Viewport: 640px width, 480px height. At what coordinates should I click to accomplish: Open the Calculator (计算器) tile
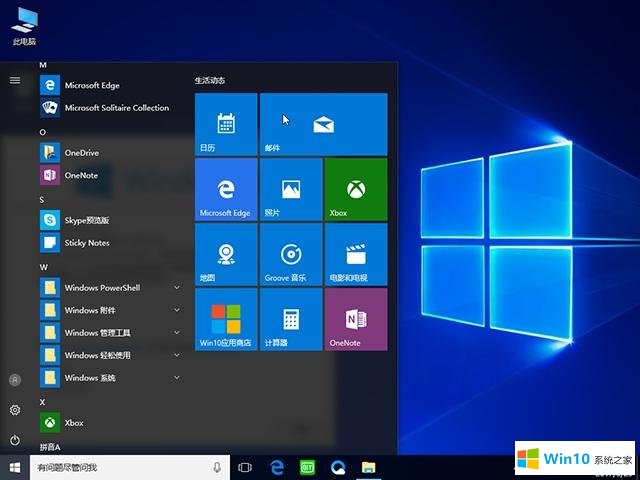click(x=291, y=319)
